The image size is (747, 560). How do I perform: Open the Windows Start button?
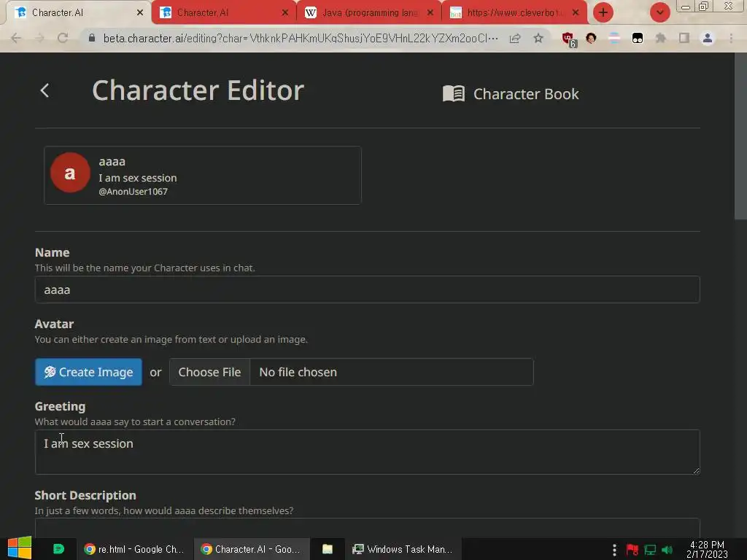point(20,548)
